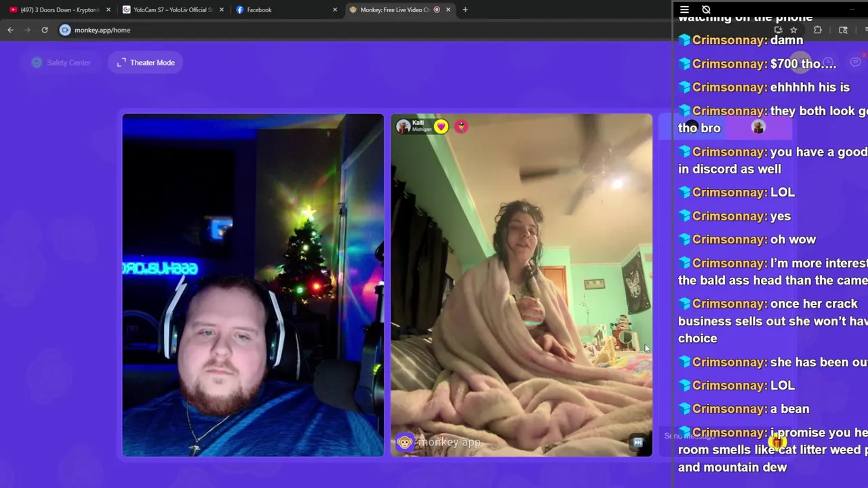Open the chat overlay hamburger menu

pos(684,9)
